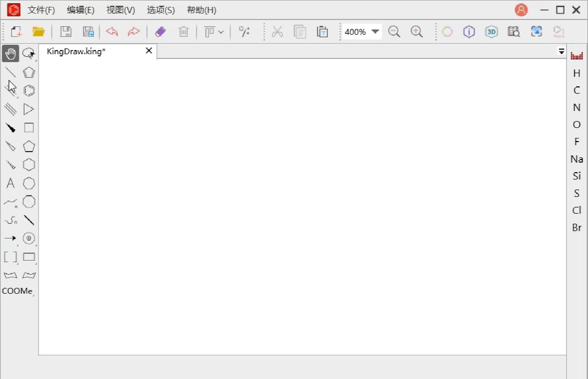Select the hand pan tool
Screen dimensions: 588x379
tap(11, 54)
